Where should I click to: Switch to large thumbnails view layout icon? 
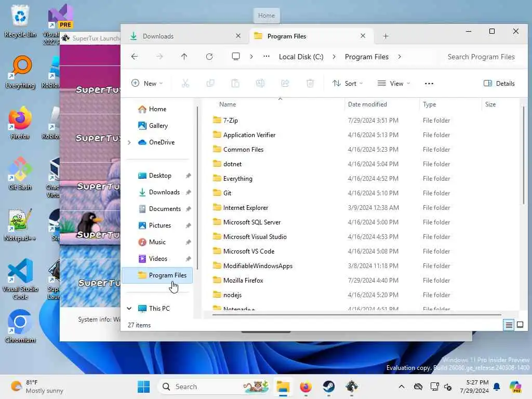point(520,325)
